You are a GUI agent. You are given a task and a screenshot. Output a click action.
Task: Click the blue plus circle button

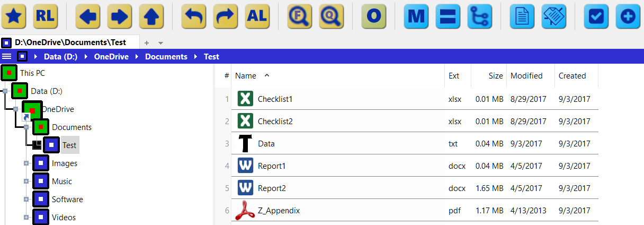[628, 16]
